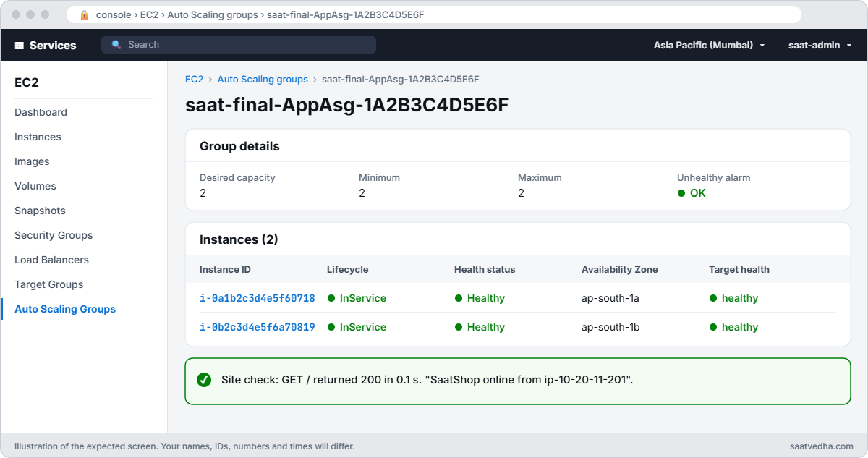Click saatvedha.com in the footer
The height and width of the screenshot is (458, 868).
(822, 446)
